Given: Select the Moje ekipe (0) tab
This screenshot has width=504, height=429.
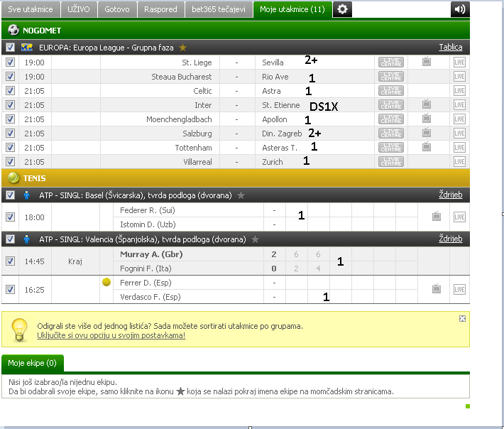Looking at the screenshot, I should tap(32, 363).
